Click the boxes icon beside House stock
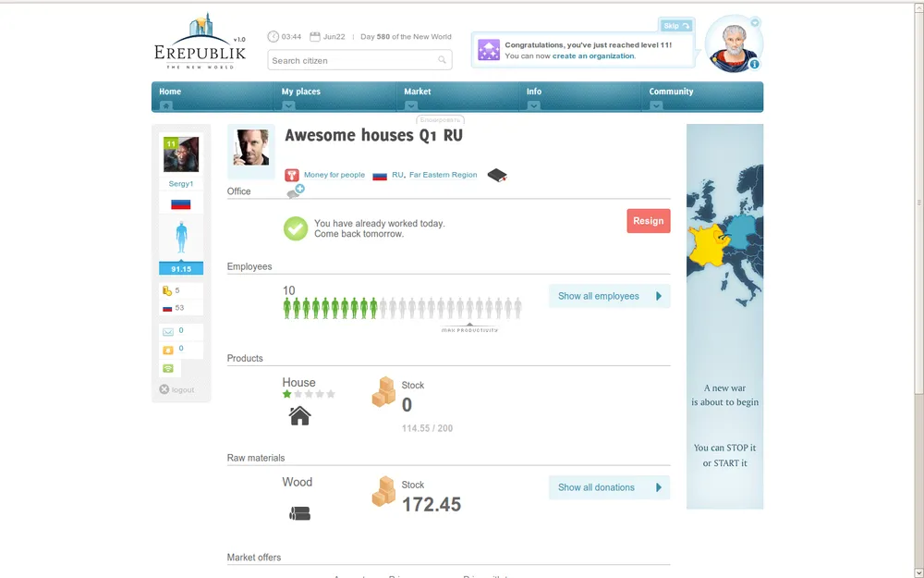The height and width of the screenshot is (578, 924). click(384, 392)
